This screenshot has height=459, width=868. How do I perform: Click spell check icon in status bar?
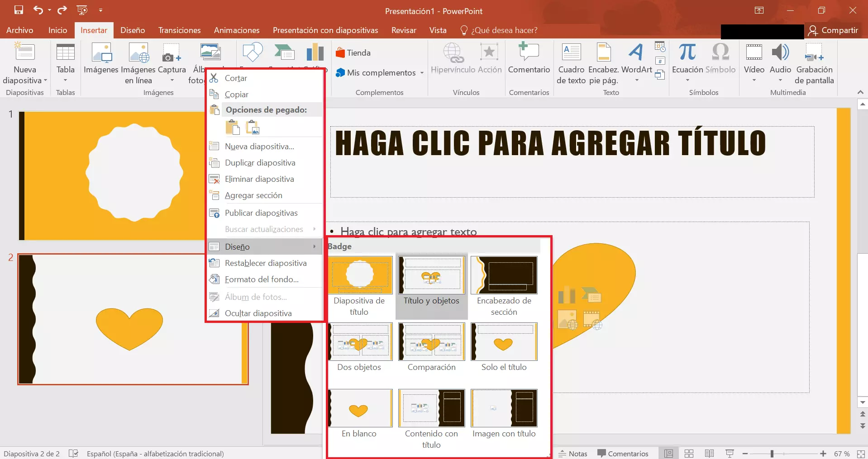coord(73,453)
